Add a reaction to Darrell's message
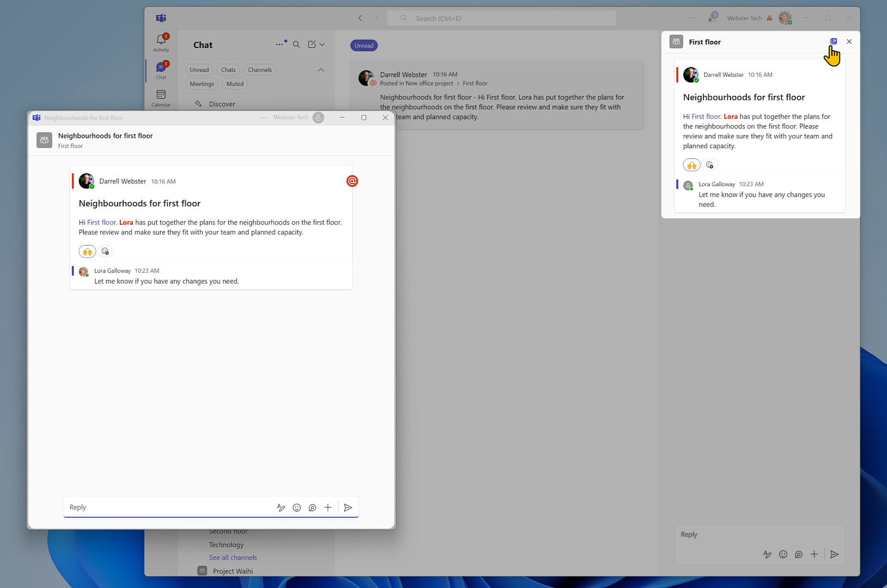The image size is (887, 588). tap(105, 251)
